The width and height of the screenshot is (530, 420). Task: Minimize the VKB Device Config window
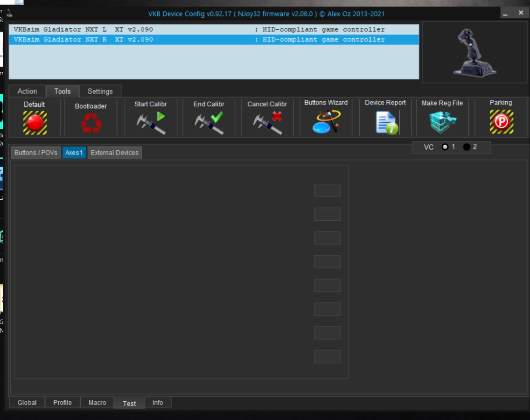[x=505, y=14]
